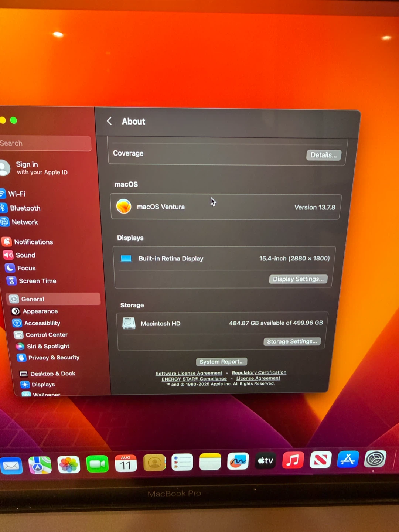Open Sound settings in sidebar

pyautogui.click(x=20, y=255)
